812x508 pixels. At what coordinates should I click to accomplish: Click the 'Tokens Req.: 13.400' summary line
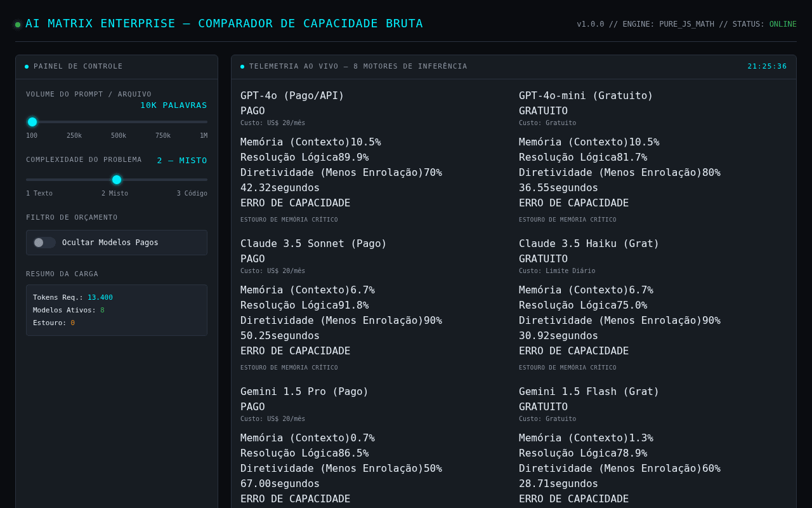coord(73,297)
